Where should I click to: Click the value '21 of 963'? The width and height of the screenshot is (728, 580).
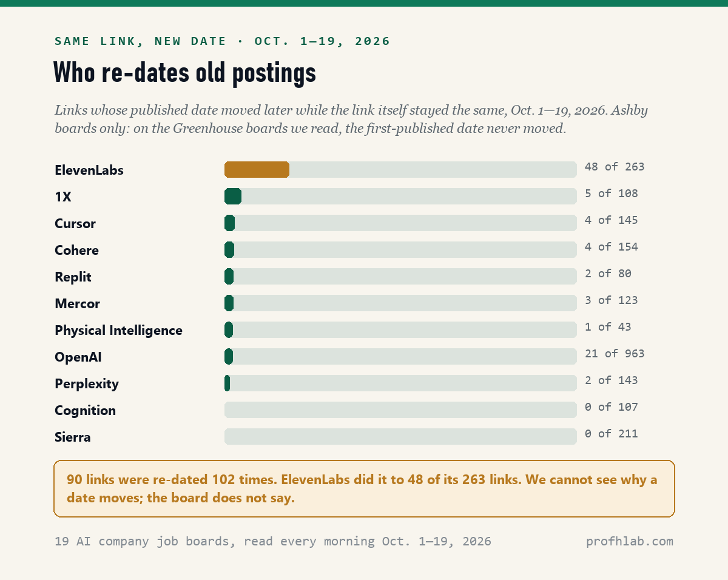coord(615,354)
